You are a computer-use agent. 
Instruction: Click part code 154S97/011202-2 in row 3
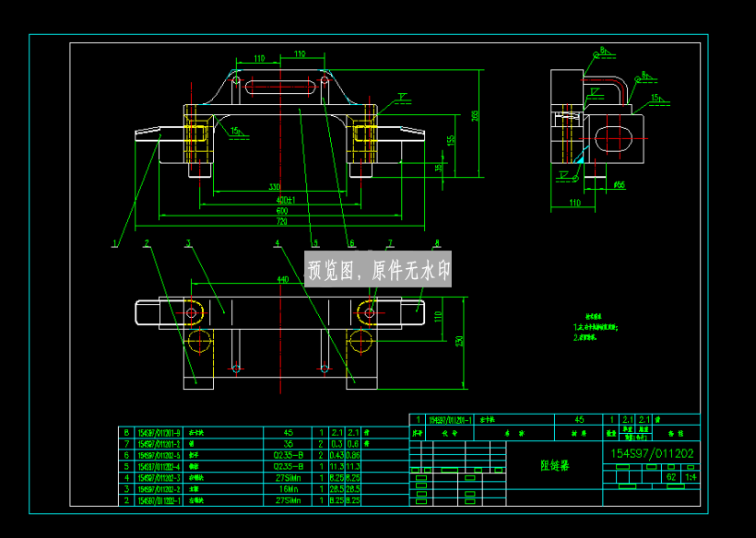pyautogui.click(x=159, y=489)
